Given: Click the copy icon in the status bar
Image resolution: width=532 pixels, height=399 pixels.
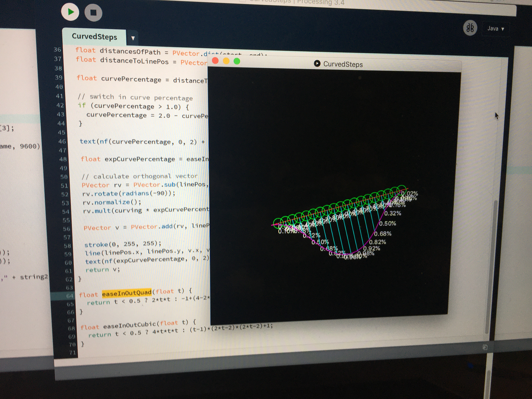Looking at the screenshot, I should coord(485,347).
